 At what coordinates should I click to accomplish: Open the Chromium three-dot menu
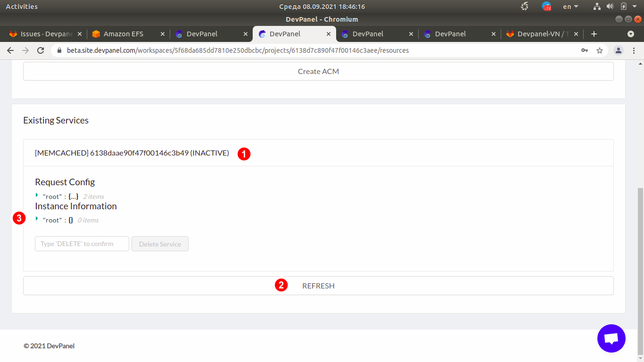click(x=634, y=50)
